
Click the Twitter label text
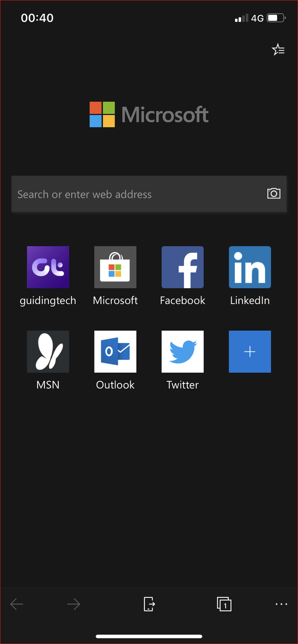[183, 385]
